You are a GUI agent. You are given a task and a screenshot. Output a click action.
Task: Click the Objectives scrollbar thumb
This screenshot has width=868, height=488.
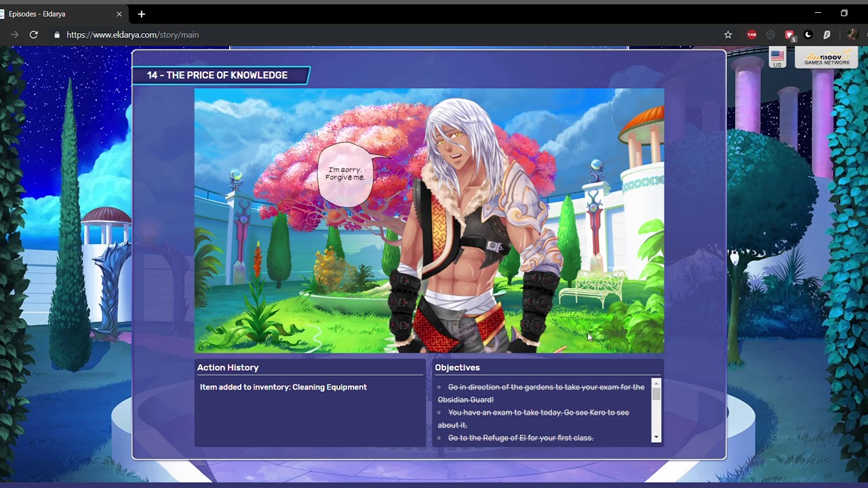pos(656,394)
